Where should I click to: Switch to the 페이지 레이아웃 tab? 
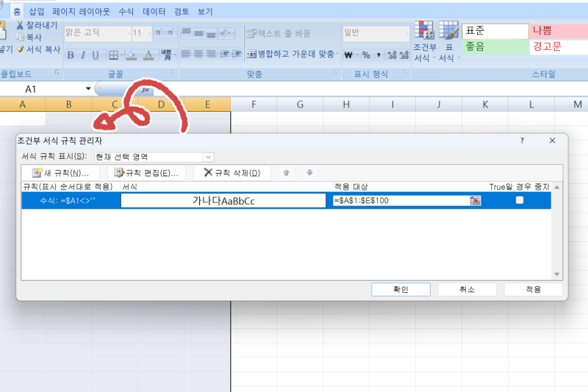(81, 12)
